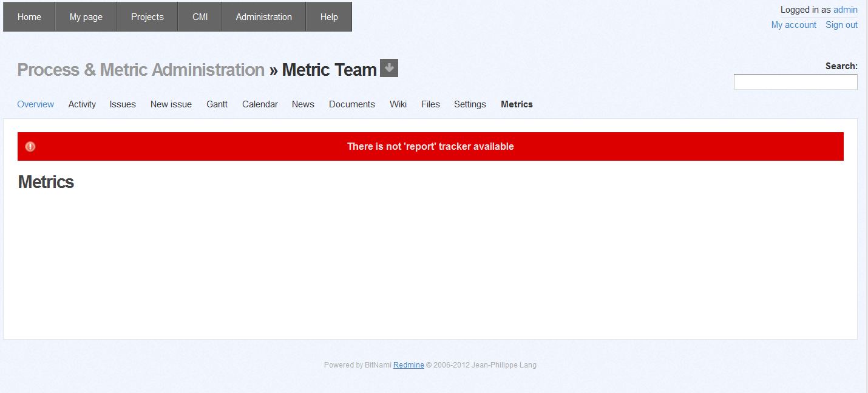Open Projects in top menu
Screen dimensions: 868x393
click(147, 17)
